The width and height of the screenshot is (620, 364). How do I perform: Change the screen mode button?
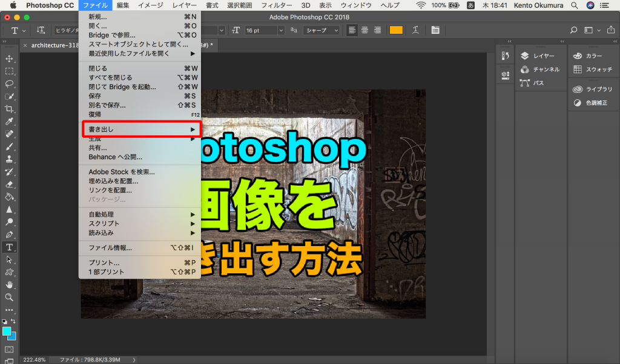pos(9,361)
